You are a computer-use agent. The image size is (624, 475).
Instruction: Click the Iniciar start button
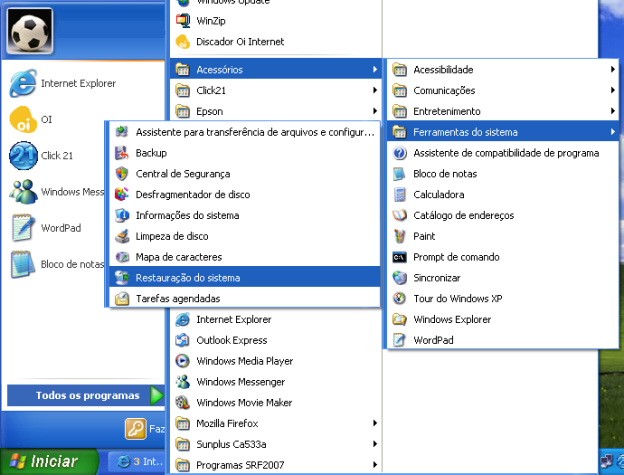[x=49, y=461]
